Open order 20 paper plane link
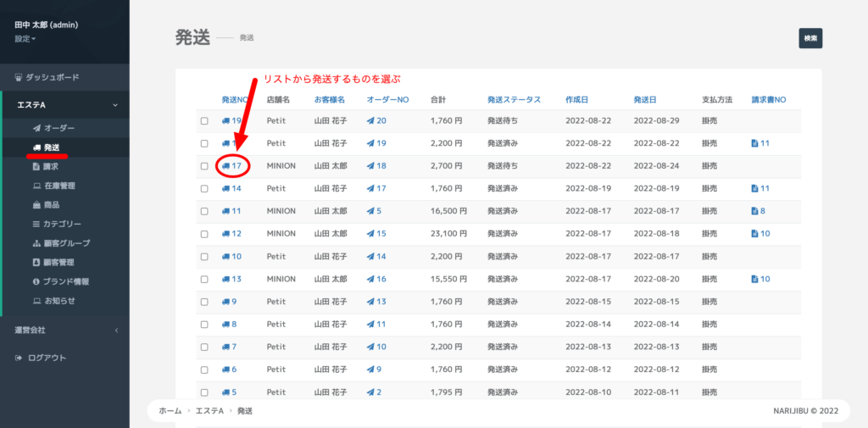 pos(376,121)
